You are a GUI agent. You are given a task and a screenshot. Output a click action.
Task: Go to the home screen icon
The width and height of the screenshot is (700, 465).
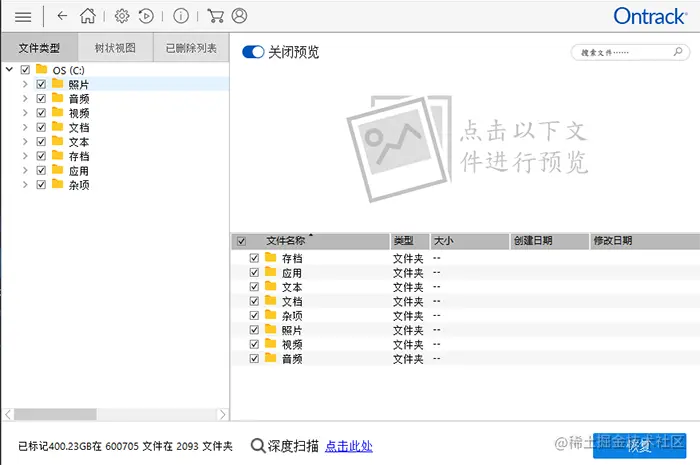pyautogui.click(x=88, y=16)
